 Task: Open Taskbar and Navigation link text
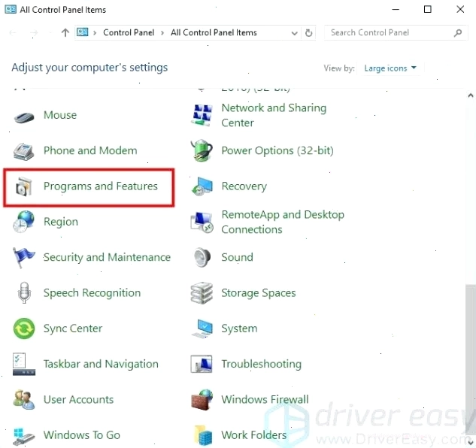[x=101, y=364]
